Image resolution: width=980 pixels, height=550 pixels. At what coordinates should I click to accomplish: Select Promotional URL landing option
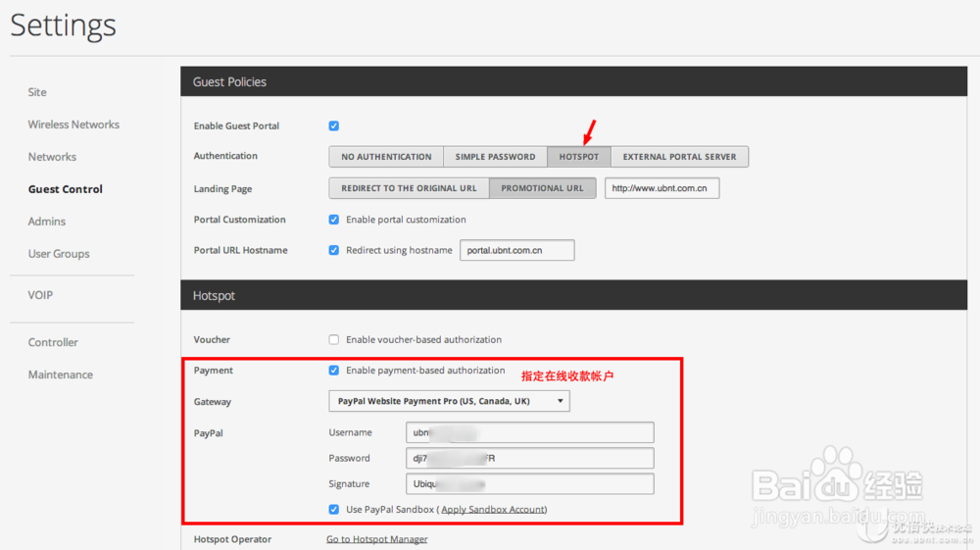pos(542,188)
